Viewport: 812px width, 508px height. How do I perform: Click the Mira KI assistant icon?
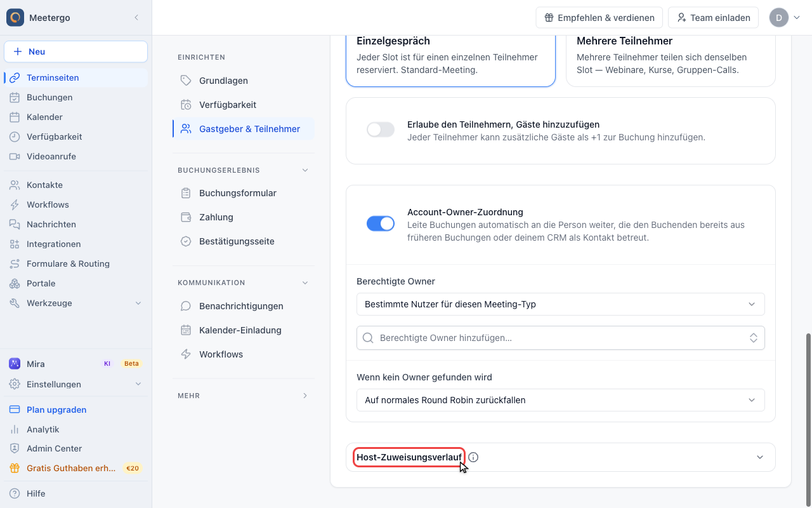pyautogui.click(x=15, y=364)
